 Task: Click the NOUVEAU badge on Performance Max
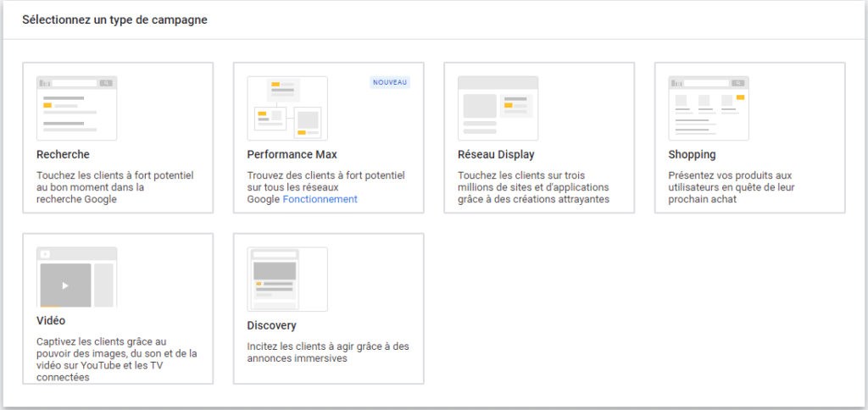[390, 82]
